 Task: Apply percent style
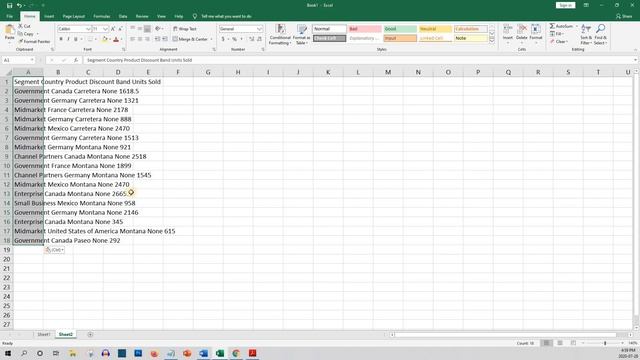234,39
